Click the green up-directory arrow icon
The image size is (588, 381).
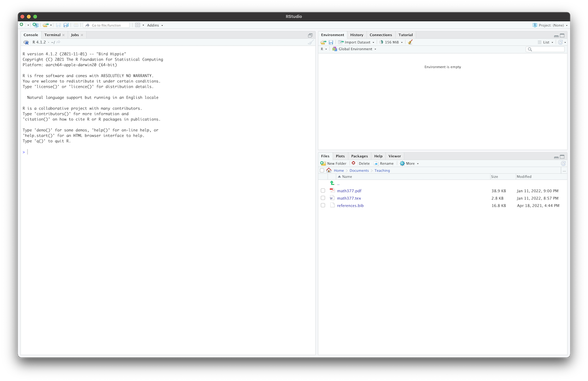click(x=332, y=183)
